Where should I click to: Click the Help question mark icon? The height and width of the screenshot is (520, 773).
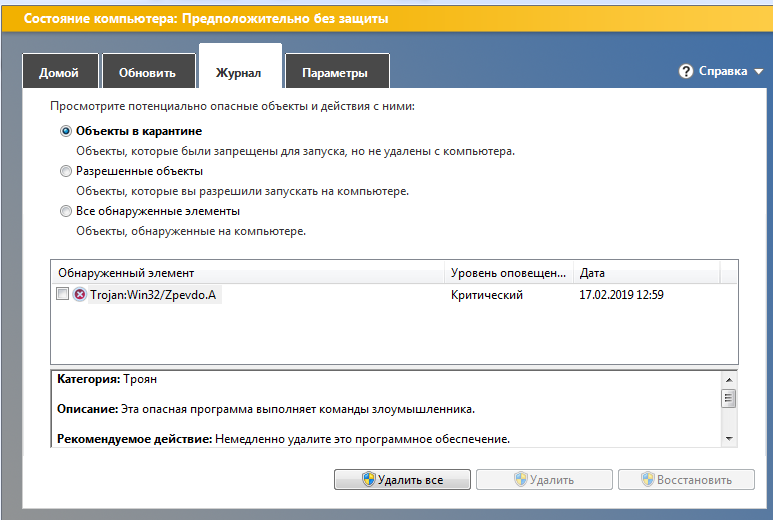pyautogui.click(x=685, y=71)
